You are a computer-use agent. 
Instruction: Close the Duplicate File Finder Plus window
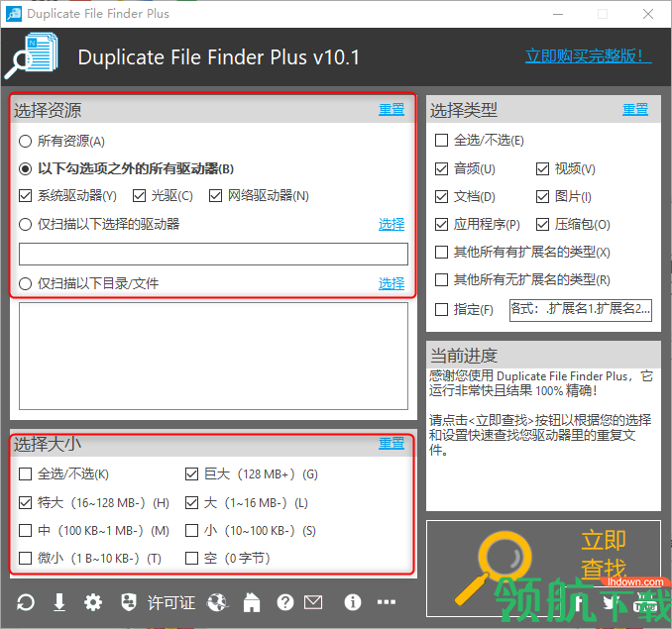(x=648, y=14)
